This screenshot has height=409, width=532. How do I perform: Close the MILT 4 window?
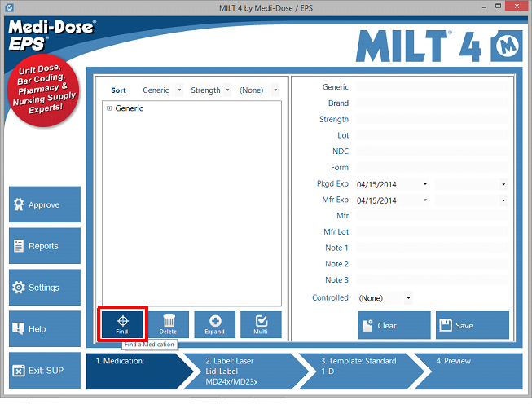[x=517, y=6]
